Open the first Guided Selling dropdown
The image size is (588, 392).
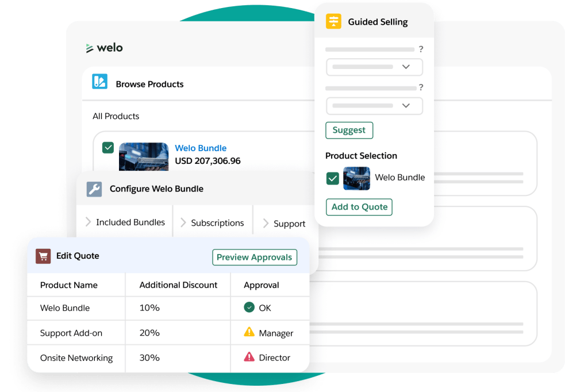[374, 67]
